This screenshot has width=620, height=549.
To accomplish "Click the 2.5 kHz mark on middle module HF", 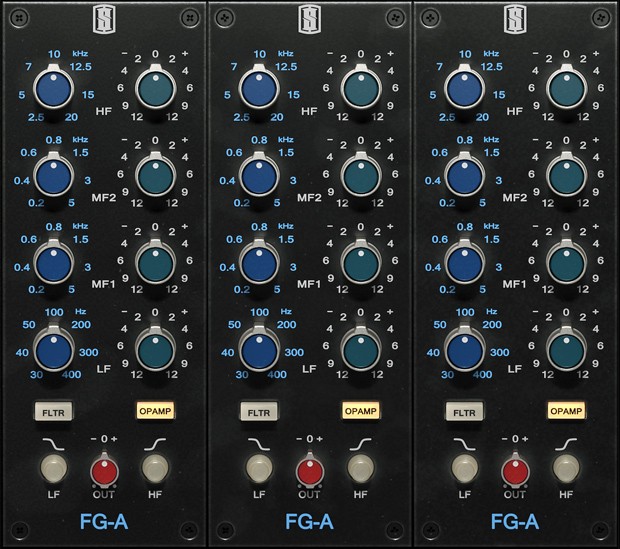I will pos(242,117).
